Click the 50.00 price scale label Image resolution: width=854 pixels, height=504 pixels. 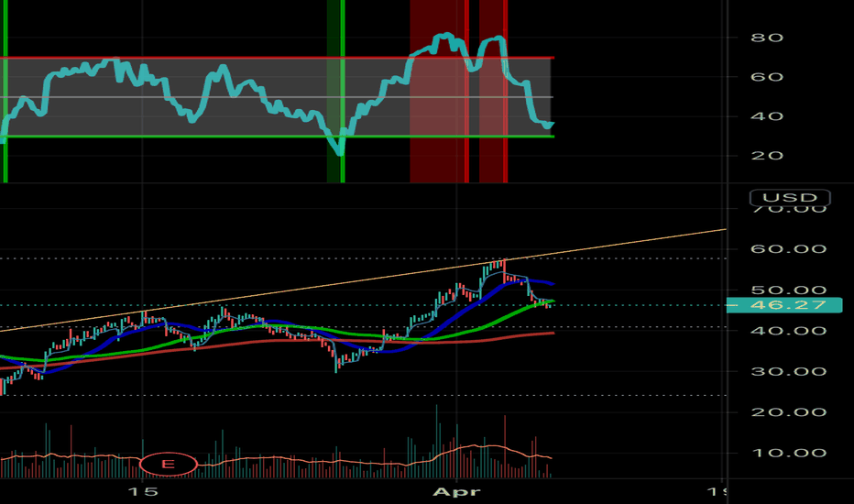tap(788, 290)
